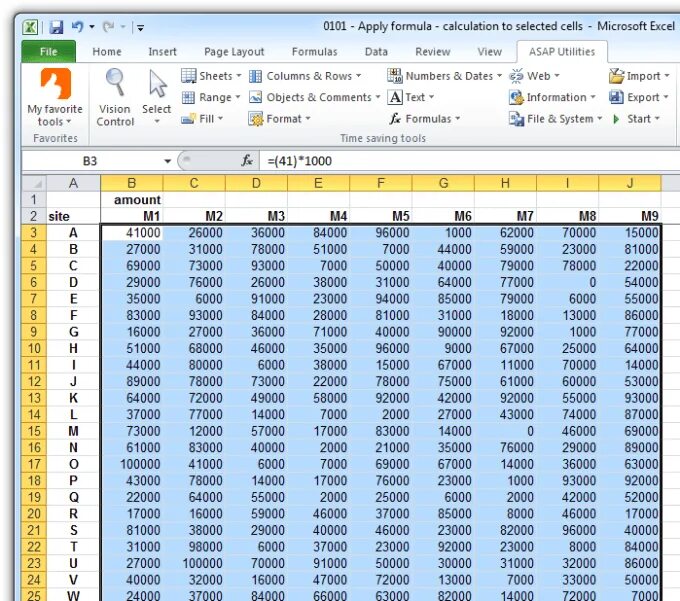Switch to the Formulas ribbon tab

point(314,52)
